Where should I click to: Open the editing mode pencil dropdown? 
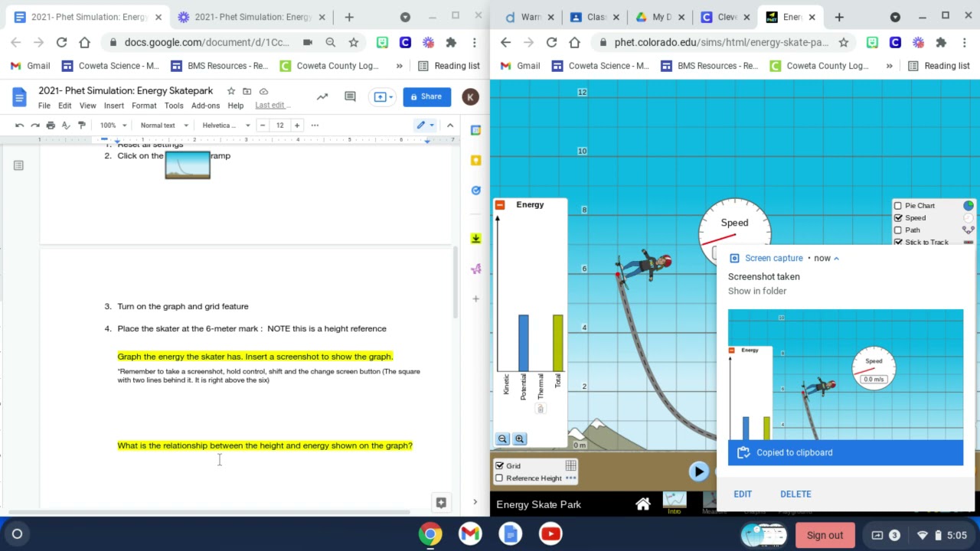[425, 125]
